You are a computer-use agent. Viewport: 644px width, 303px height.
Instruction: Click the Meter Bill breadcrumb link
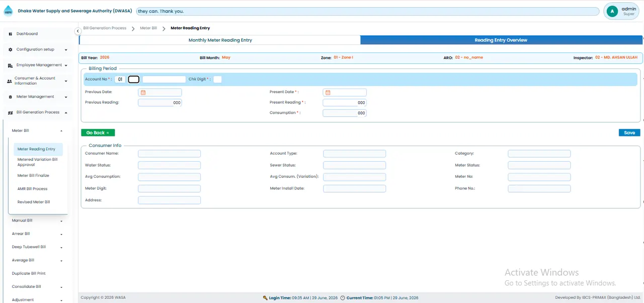click(x=148, y=28)
